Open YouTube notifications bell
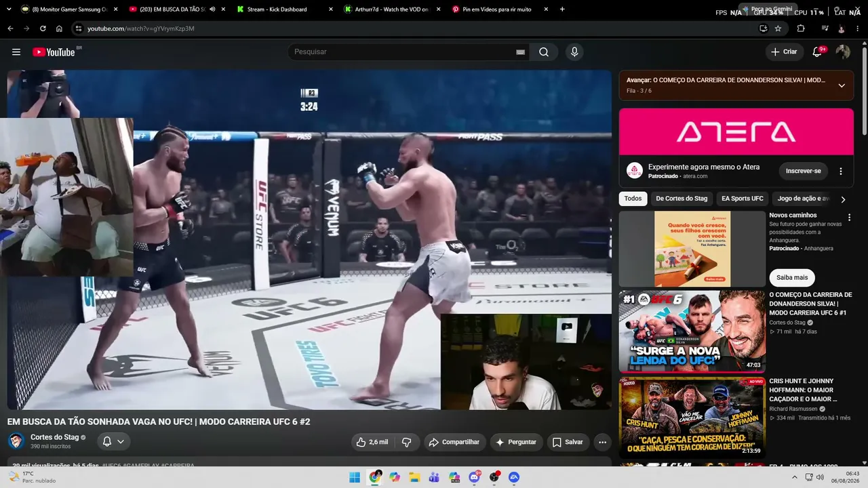The height and width of the screenshot is (488, 868). pos(818,52)
